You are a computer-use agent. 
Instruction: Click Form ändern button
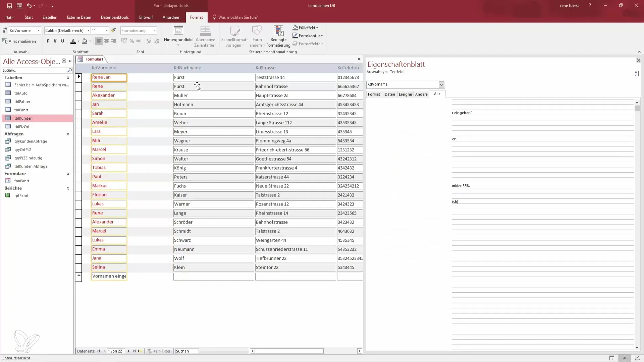(257, 37)
